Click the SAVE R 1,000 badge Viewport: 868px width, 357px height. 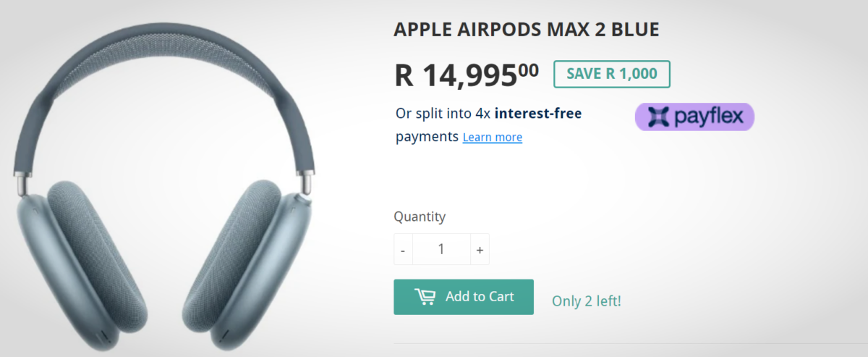[x=611, y=74]
